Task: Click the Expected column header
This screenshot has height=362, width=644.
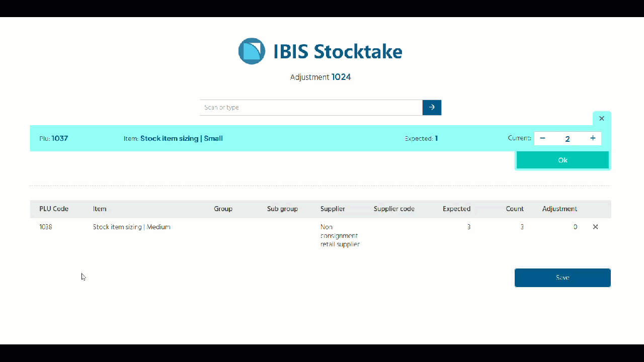Action: coord(456,209)
